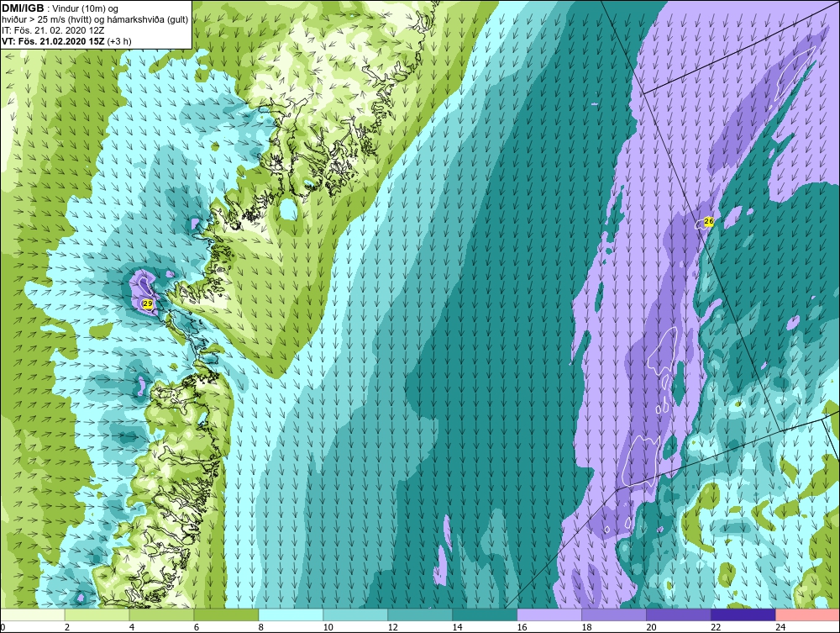Select the 2-4 m/s legend swatch
840x633 pixels.
click(97, 615)
